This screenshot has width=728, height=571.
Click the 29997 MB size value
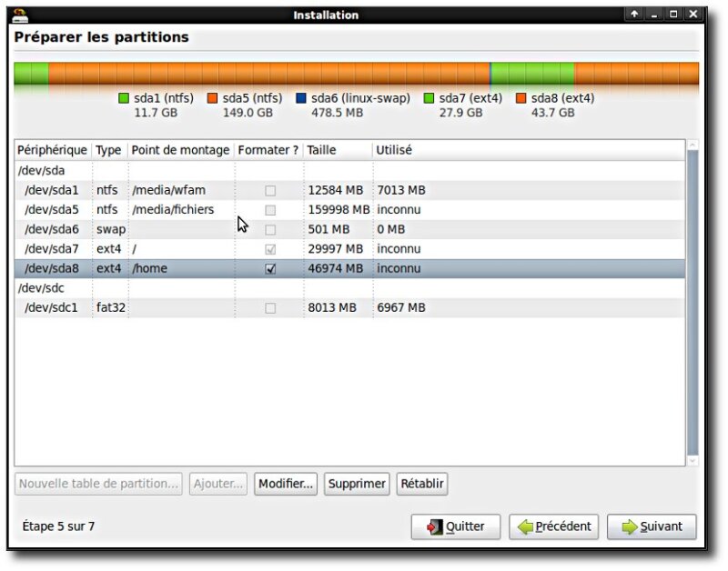tap(336, 249)
